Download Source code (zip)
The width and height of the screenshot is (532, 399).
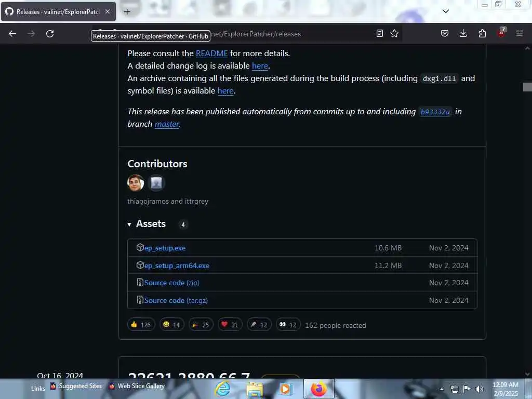171,283
